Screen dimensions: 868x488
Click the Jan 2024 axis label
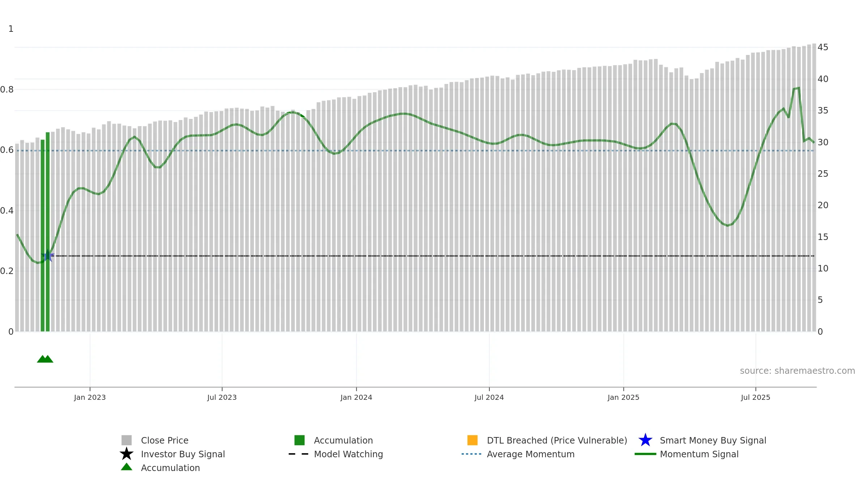356,397
